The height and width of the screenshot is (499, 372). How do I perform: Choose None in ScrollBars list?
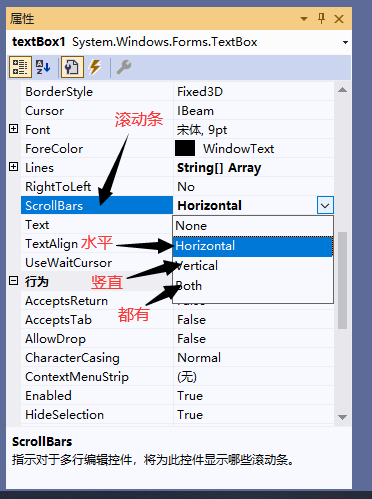click(253, 226)
